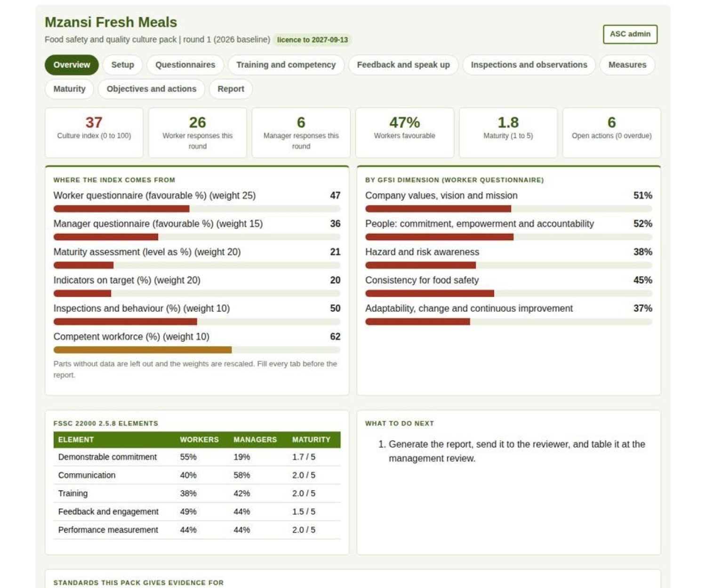Click the Hazard and risk awareness bar
The width and height of the screenshot is (706, 588).
(x=509, y=265)
